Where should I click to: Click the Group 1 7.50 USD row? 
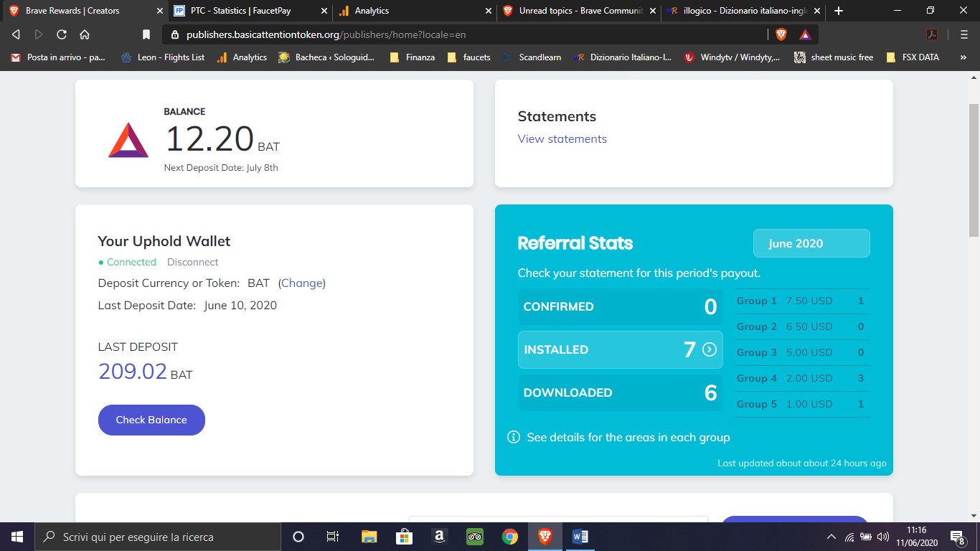click(x=801, y=301)
